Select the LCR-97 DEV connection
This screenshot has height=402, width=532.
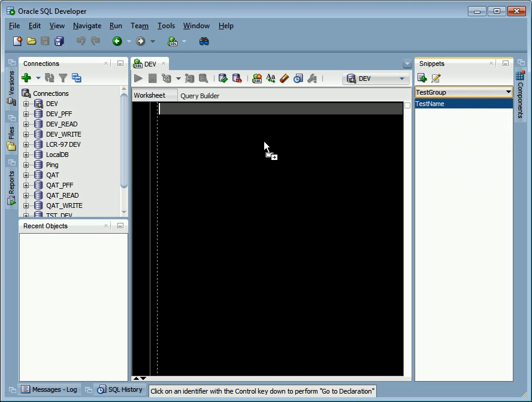coord(64,144)
